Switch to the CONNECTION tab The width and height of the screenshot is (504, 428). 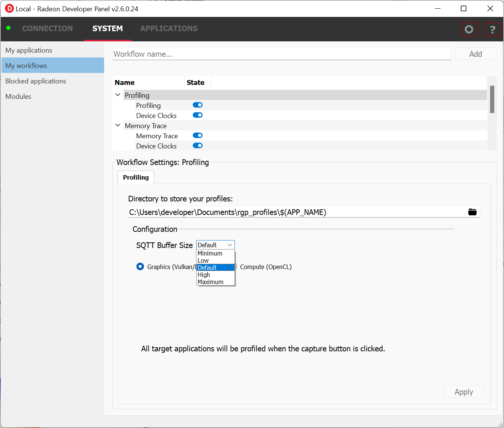[x=47, y=29]
